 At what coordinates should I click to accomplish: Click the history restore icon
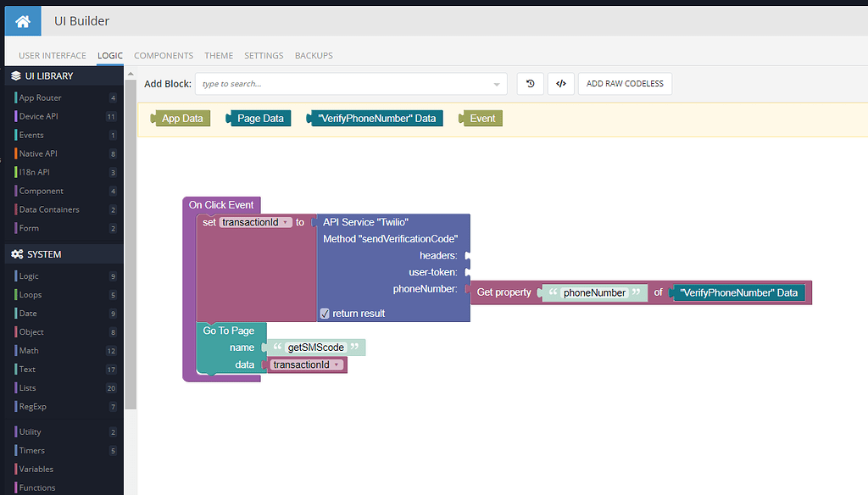coord(531,84)
